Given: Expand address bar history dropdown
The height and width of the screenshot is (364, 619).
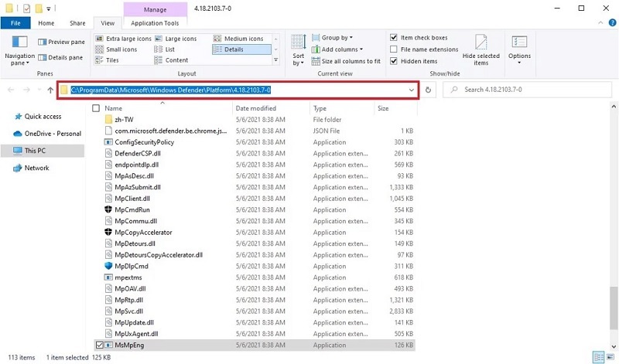Looking at the screenshot, I should click(412, 90).
